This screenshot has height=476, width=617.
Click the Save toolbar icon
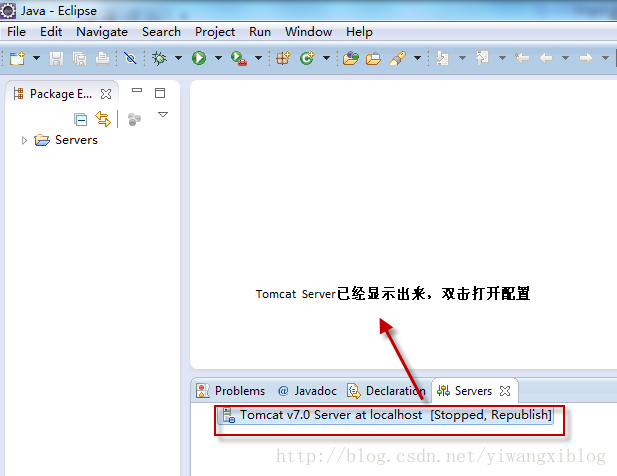point(56,58)
